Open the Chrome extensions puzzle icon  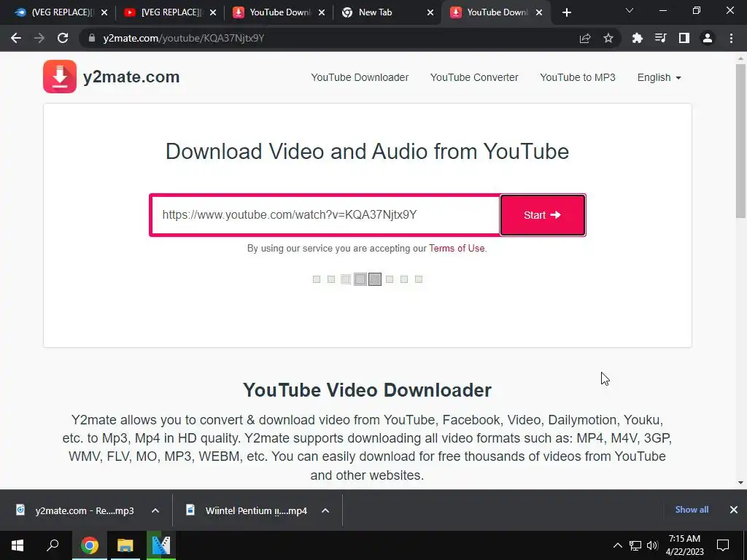pyautogui.click(x=637, y=38)
